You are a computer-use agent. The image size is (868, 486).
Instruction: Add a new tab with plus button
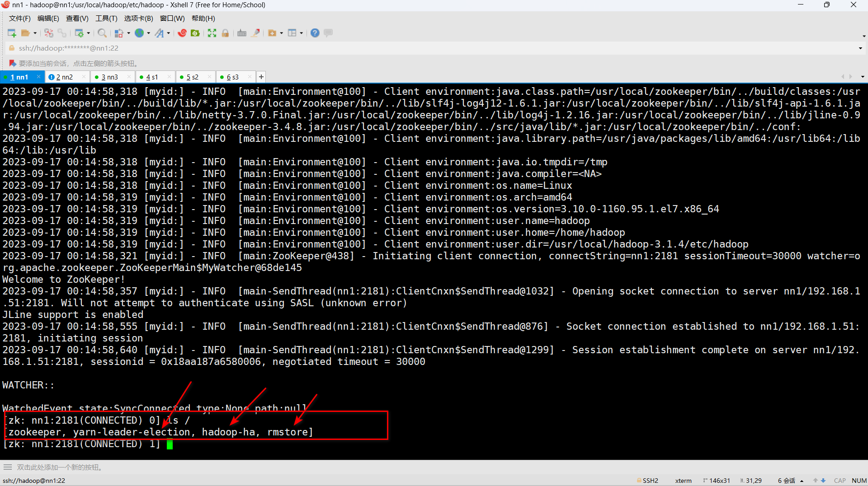(261, 77)
